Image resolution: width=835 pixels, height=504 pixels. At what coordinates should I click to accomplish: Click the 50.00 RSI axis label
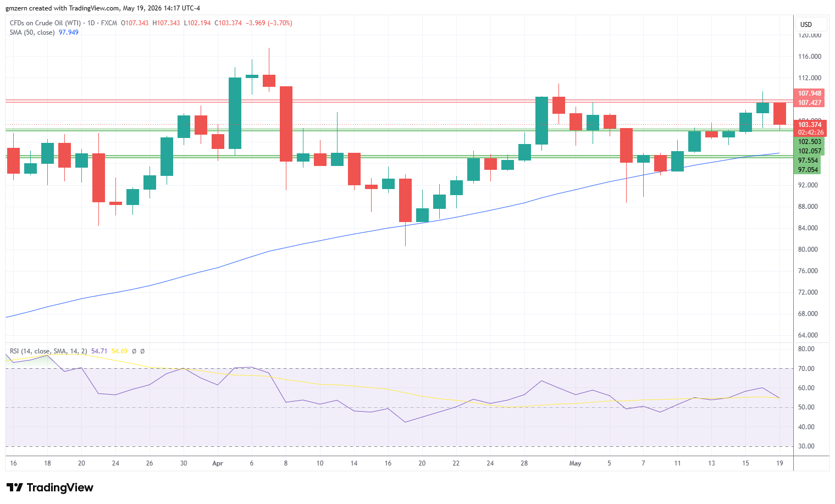[x=806, y=407]
